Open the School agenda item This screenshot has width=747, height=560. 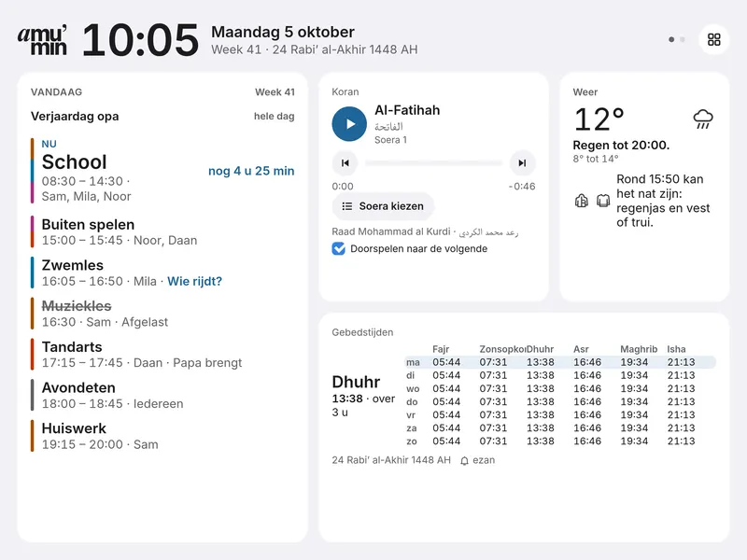click(x=162, y=171)
